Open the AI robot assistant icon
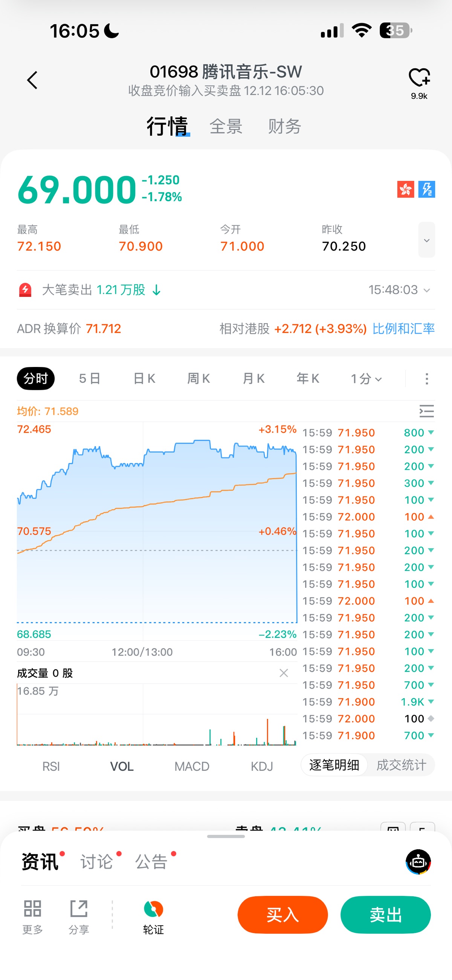The height and width of the screenshot is (980, 452). coord(418,862)
